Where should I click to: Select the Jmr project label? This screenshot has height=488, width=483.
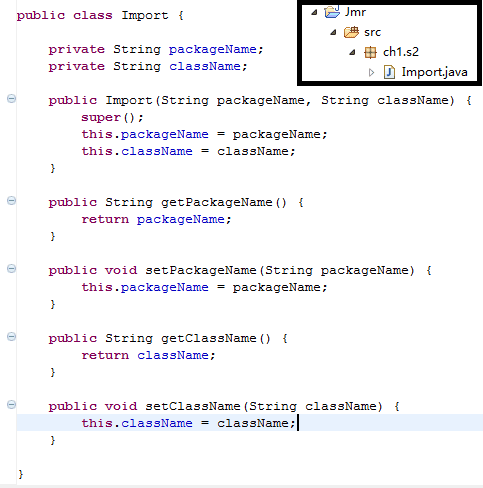pyautogui.click(x=355, y=12)
